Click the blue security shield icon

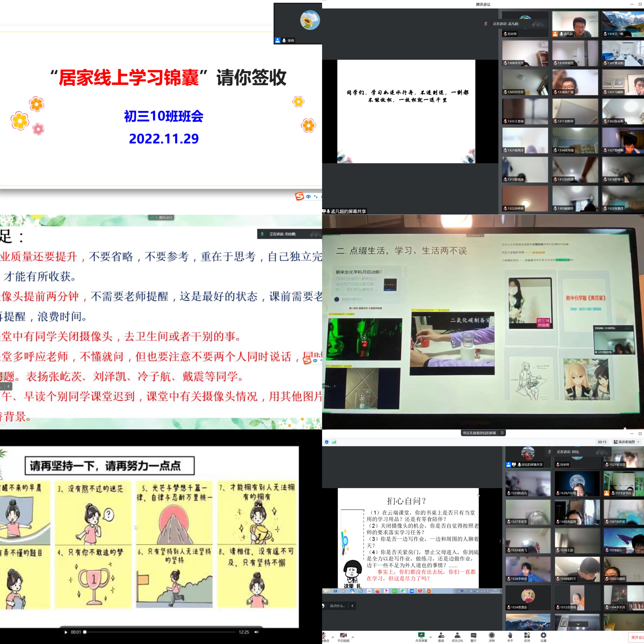327,442
